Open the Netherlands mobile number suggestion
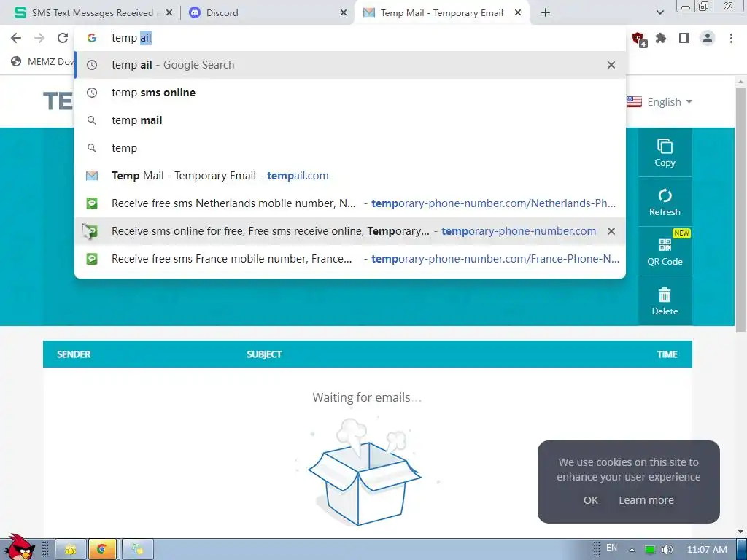 click(x=350, y=203)
